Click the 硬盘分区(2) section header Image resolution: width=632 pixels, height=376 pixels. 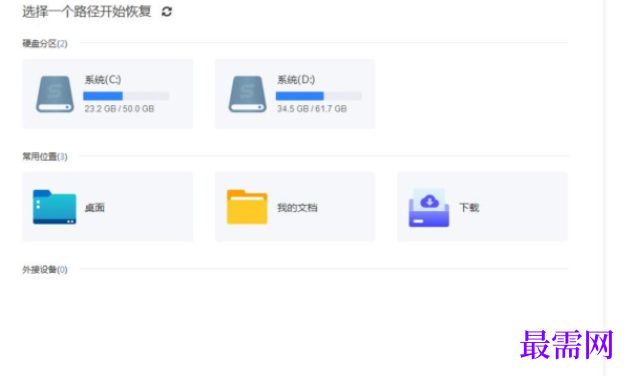(45, 44)
